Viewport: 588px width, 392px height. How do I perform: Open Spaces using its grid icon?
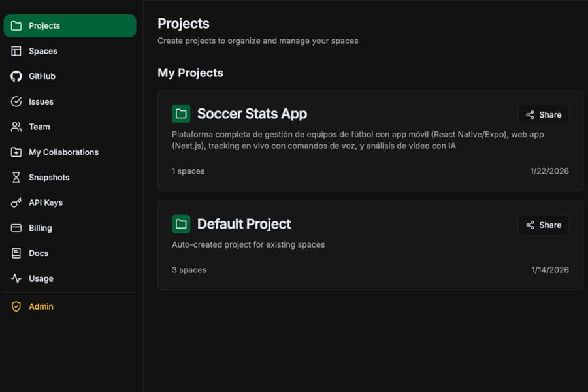[16, 51]
